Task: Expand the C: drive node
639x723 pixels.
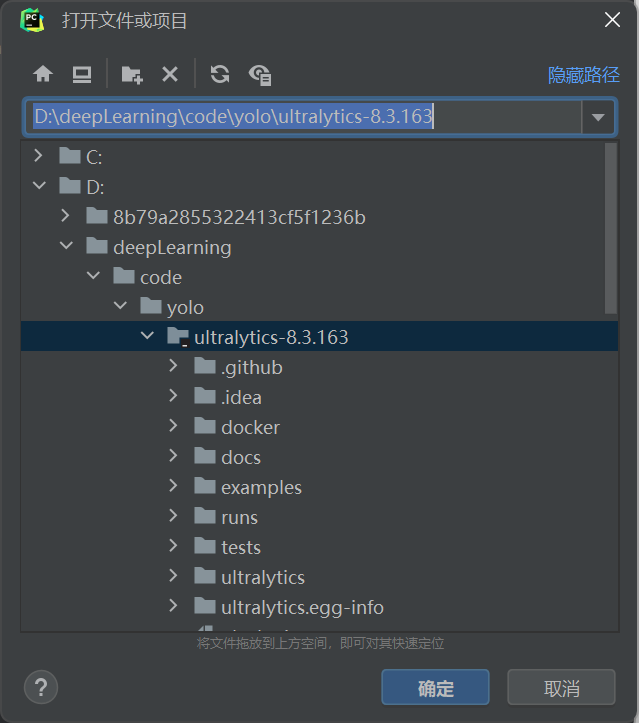Action: tap(38, 156)
